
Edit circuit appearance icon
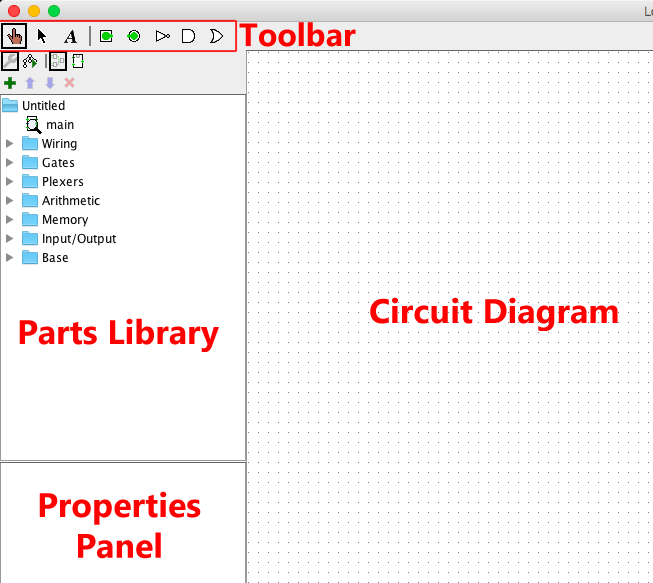(x=77, y=62)
